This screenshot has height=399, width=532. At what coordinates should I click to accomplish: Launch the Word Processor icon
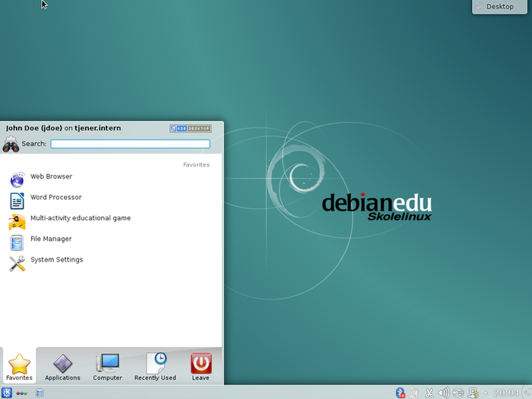coord(17,201)
